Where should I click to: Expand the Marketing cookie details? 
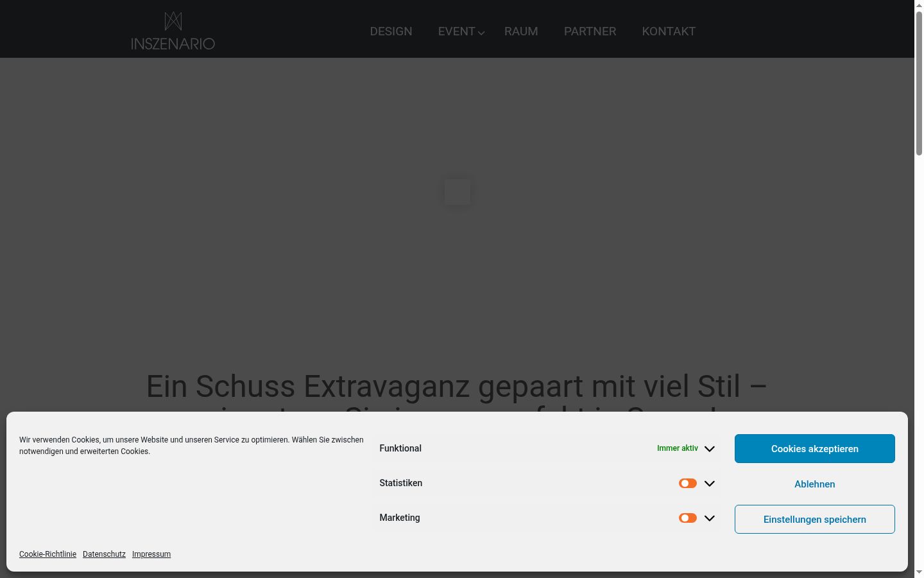pyautogui.click(x=709, y=518)
